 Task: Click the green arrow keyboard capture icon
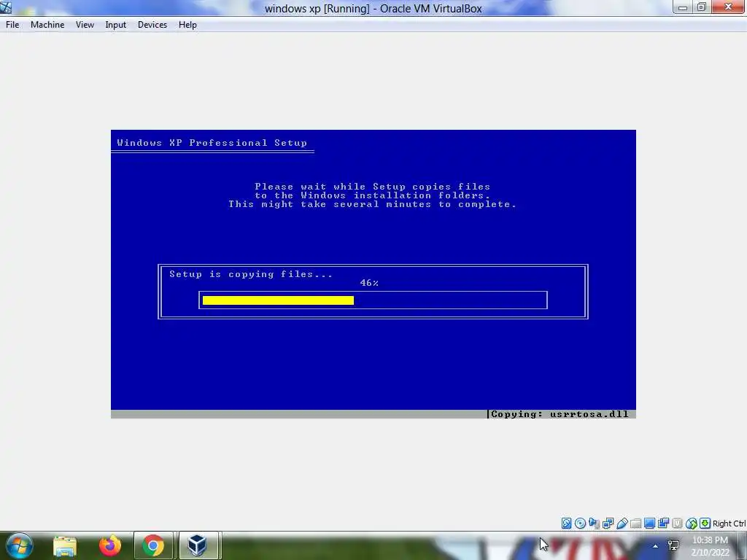(705, 524)
